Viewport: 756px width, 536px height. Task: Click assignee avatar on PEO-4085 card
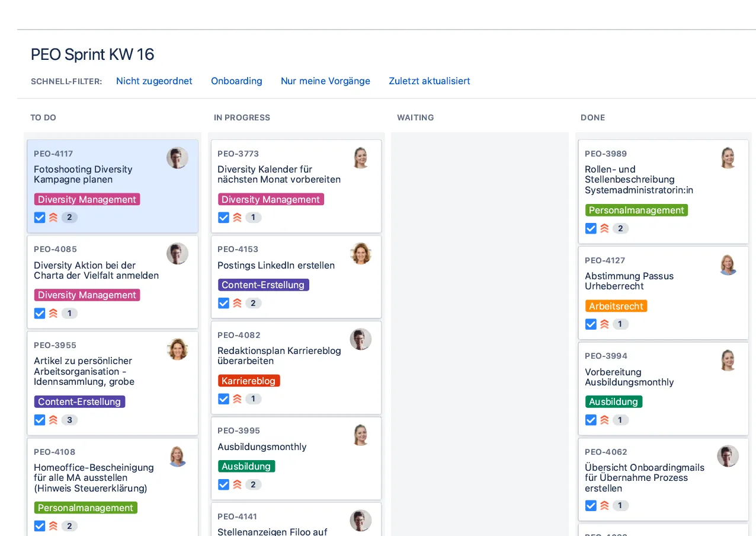pos(177,254)
